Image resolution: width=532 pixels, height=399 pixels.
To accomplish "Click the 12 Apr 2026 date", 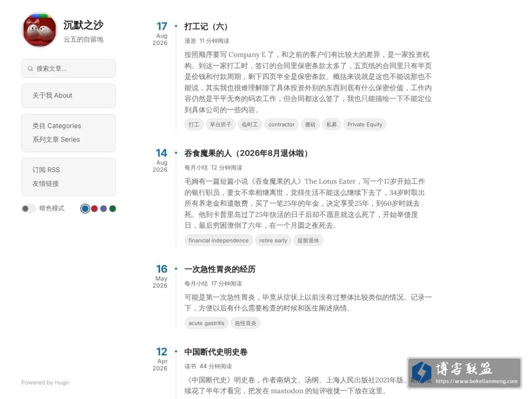I will click(160, 359).
